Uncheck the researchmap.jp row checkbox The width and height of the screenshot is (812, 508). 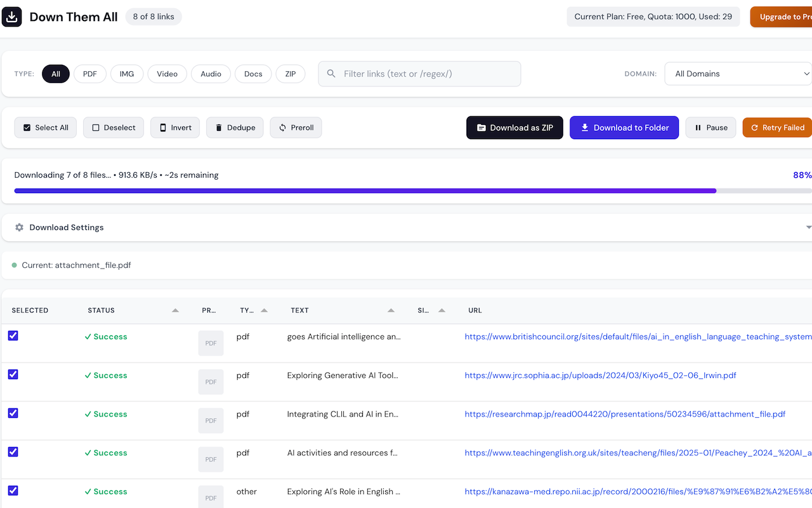[x=13, y=413]
